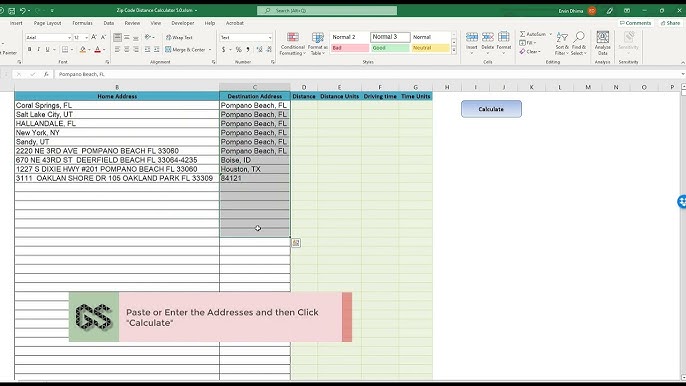Increase decimal places
The width and height of the screenshot is (686, 386).
[259, 49]
